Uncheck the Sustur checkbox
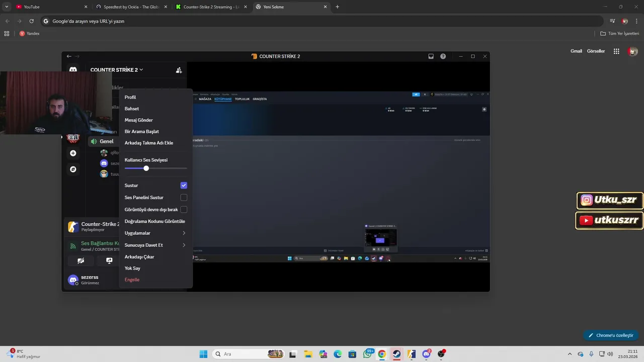 pos(184,186)
